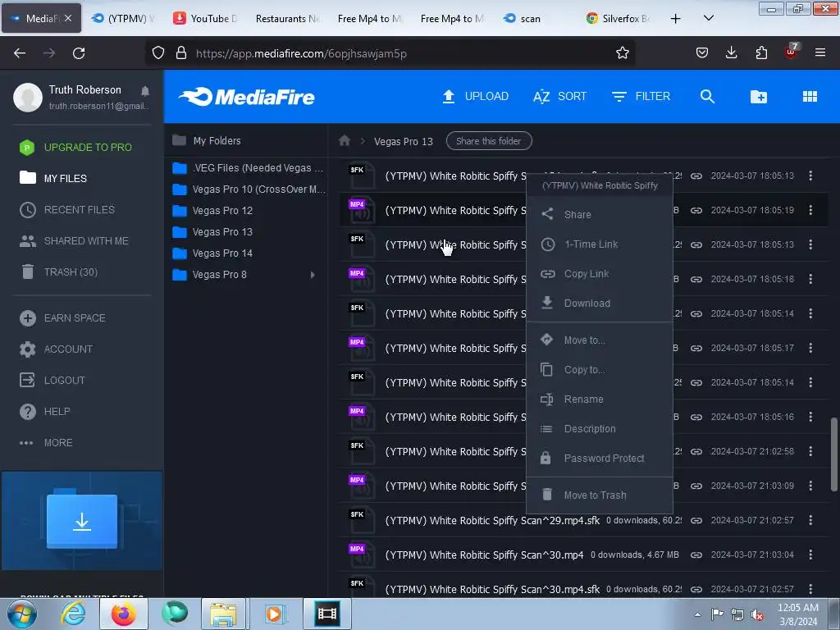Image resolution: width=840 pixels, height=630 pixels.
Task: Open the SORT dropdown
Action: tap(559, 97)
